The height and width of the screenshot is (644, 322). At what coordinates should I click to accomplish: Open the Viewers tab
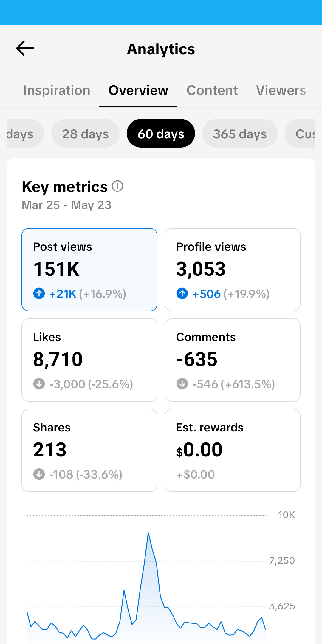pyautogui.click(x=281, y=90)
